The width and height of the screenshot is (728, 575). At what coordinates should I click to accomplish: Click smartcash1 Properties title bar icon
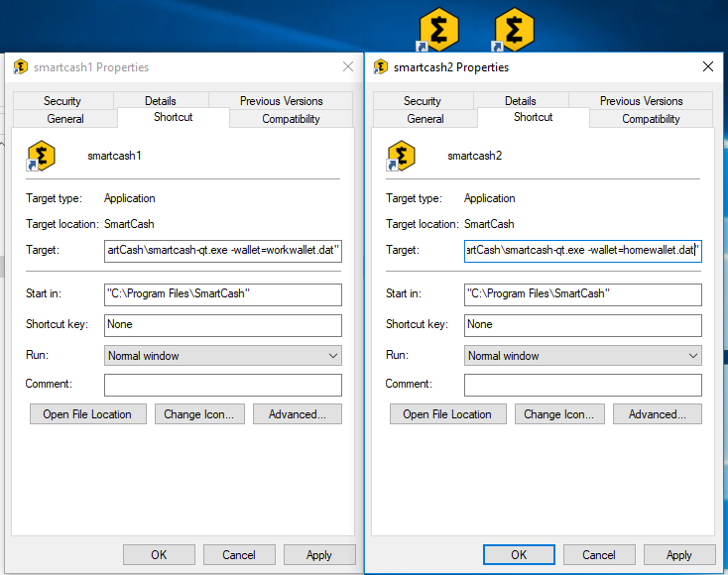(21, 67)
